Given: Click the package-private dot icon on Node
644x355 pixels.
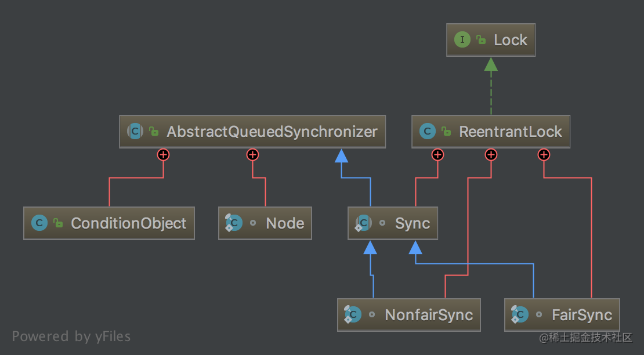Looking at the screenshot, I should pyautogui.click(x=253, y=223).
